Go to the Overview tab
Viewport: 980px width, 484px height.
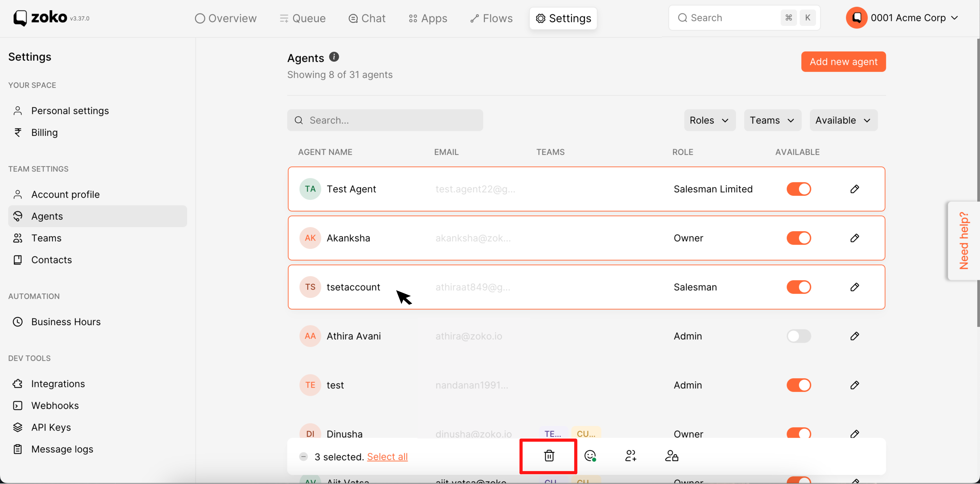(226, 18)
